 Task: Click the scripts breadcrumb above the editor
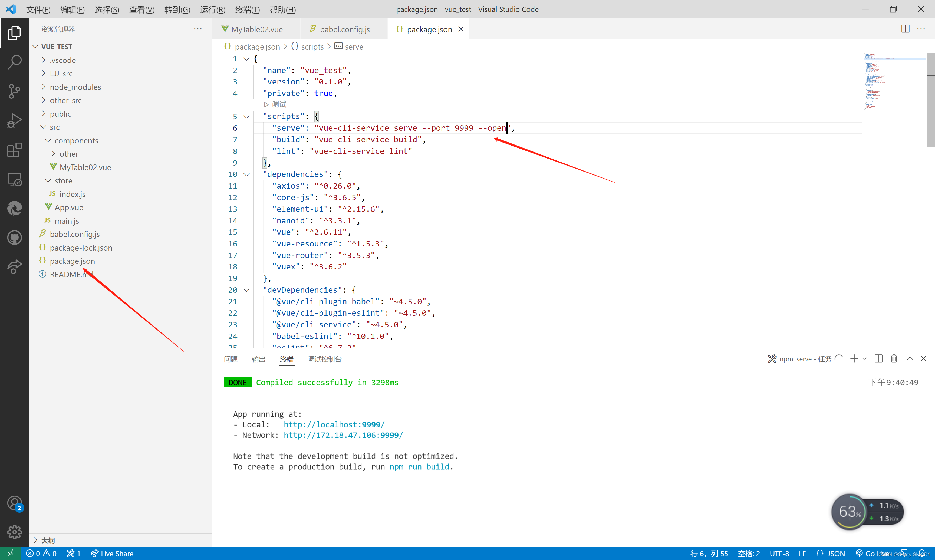(312, 47)
